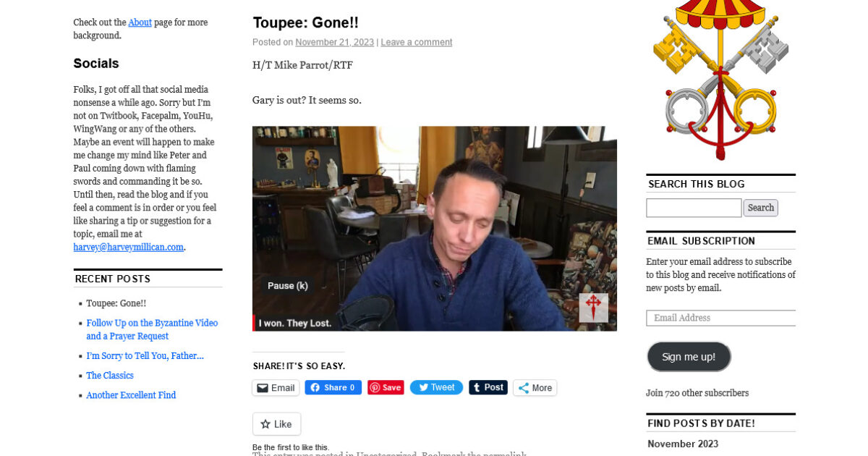Viewport: 868px width, 456px height.
Task: Post to Tumblr using the Post button
Action: click(x=488, y=387)
